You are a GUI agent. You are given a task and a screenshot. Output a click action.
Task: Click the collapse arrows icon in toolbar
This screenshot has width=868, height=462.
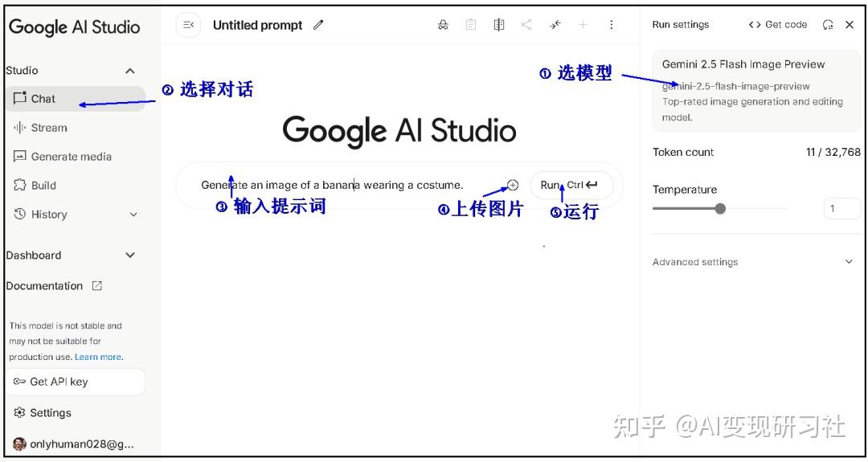tap(555, 25)
